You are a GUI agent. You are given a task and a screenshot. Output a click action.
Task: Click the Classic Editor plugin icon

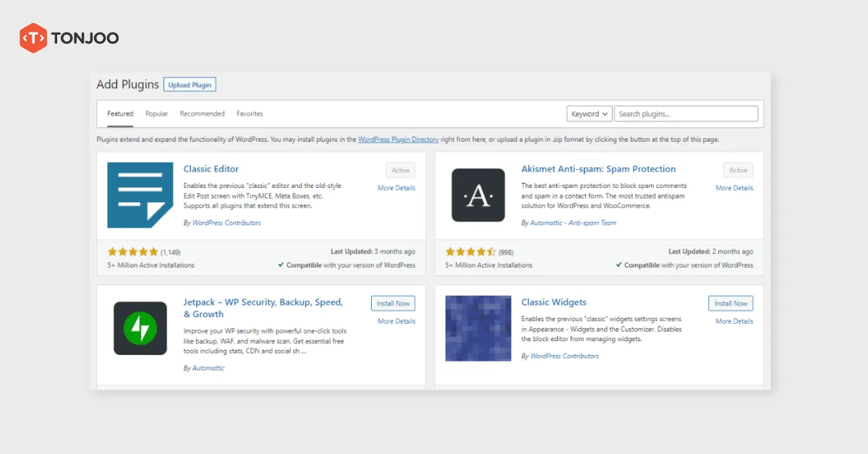[140, 195]
